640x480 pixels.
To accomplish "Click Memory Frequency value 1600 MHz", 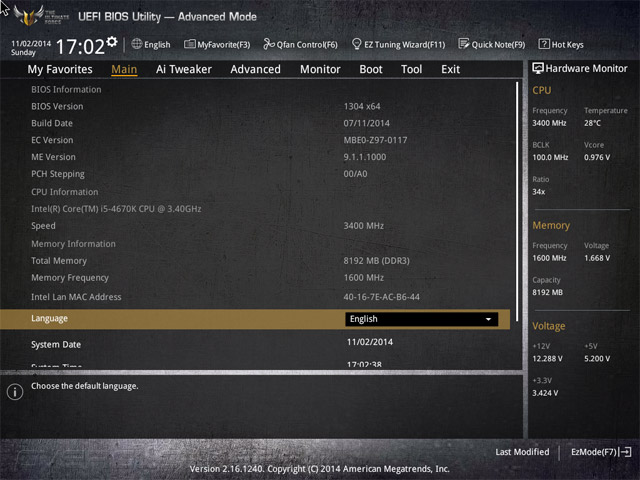I will coord(364,278).
